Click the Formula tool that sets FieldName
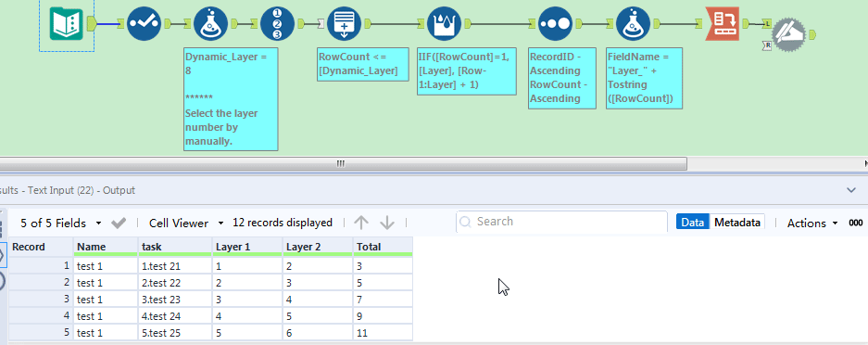 point(634,23)
